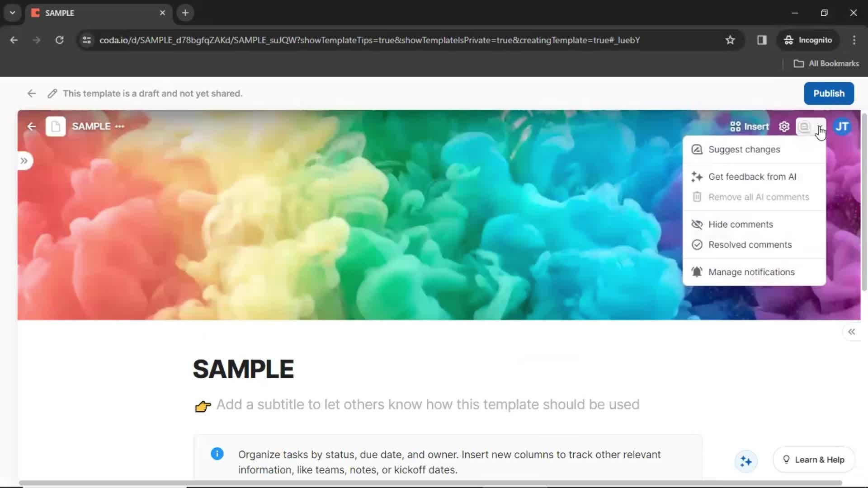868x488 pixels.
Task: Click the collapse sidebar chevron icon
Action: coord(853,331)
